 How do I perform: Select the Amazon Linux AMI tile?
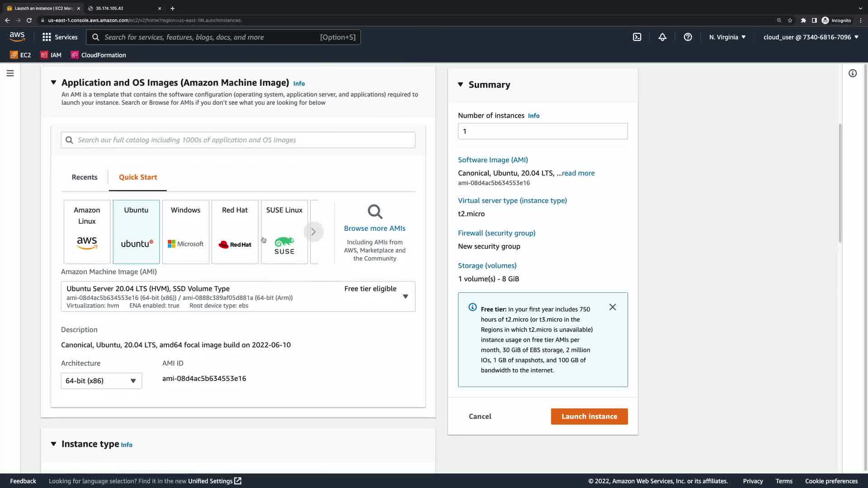[87, 232]
